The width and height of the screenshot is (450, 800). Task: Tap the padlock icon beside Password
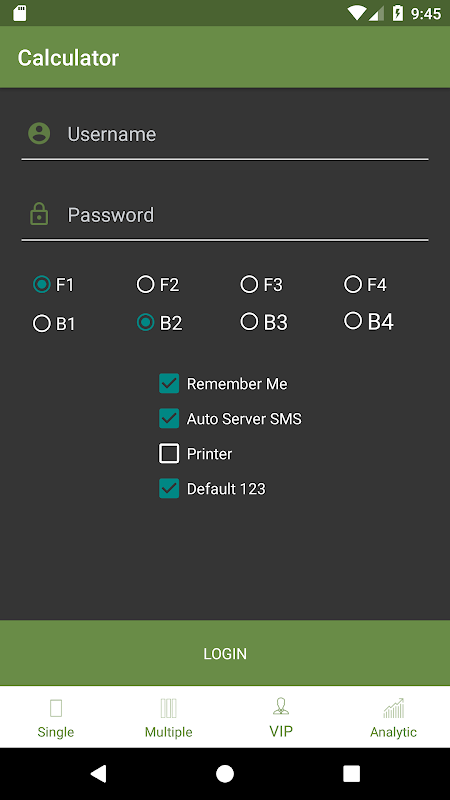click(x=39, y=214)
